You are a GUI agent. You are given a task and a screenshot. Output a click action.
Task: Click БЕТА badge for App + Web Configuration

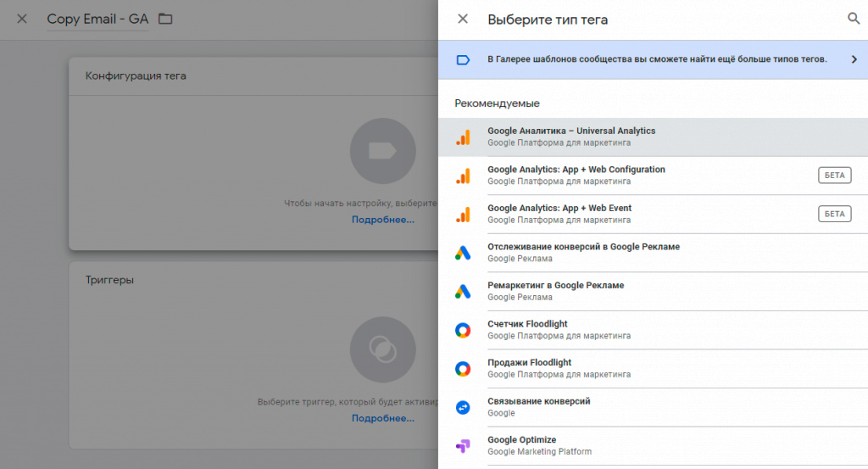834,176
